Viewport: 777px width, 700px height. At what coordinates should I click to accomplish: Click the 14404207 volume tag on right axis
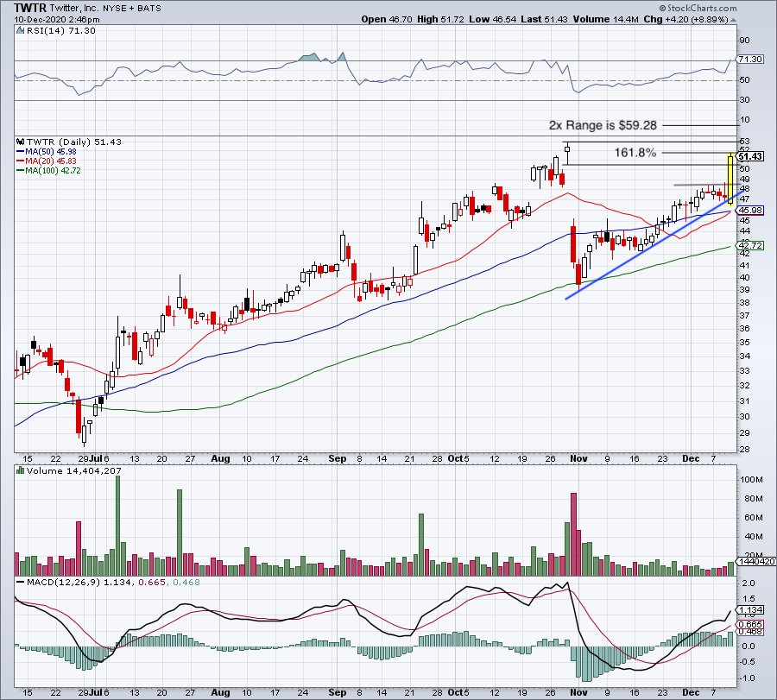[x=756, y=562]
